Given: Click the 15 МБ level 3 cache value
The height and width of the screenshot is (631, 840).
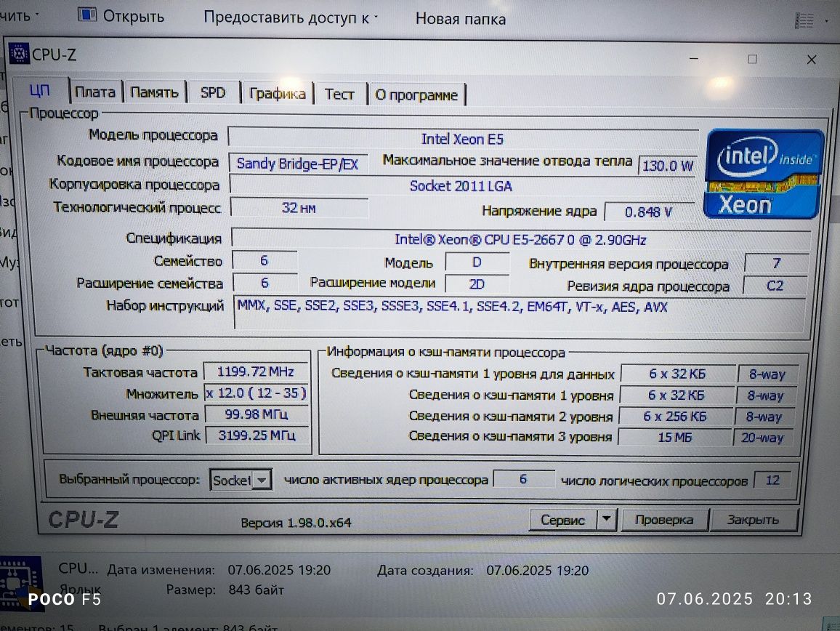Looking at the screenshot, I should [675, 438].
